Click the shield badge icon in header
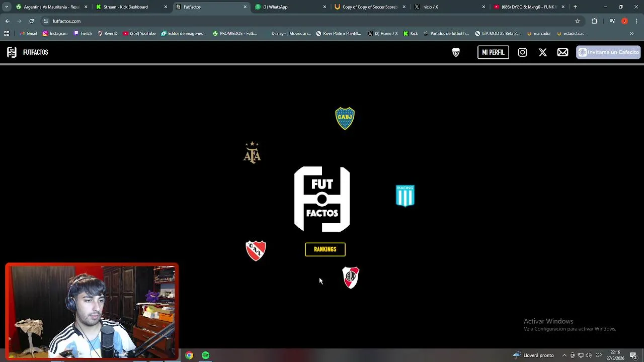This screenshot has height=362, width=644. click(x=456, y=52)
